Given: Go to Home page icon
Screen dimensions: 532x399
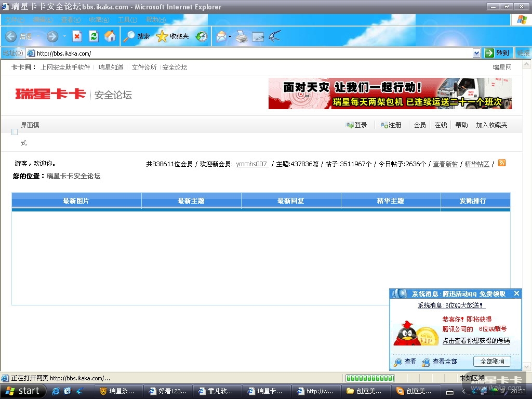Looking at the screenshot, I should point(110,36).
